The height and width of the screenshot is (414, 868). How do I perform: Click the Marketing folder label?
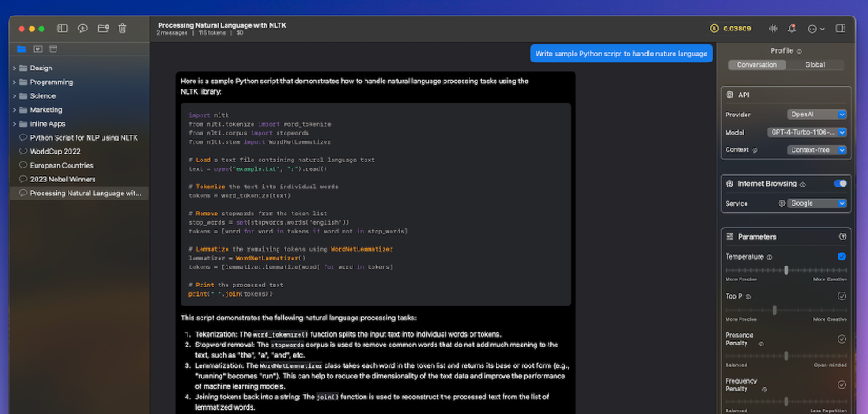(x=46, y=109)
